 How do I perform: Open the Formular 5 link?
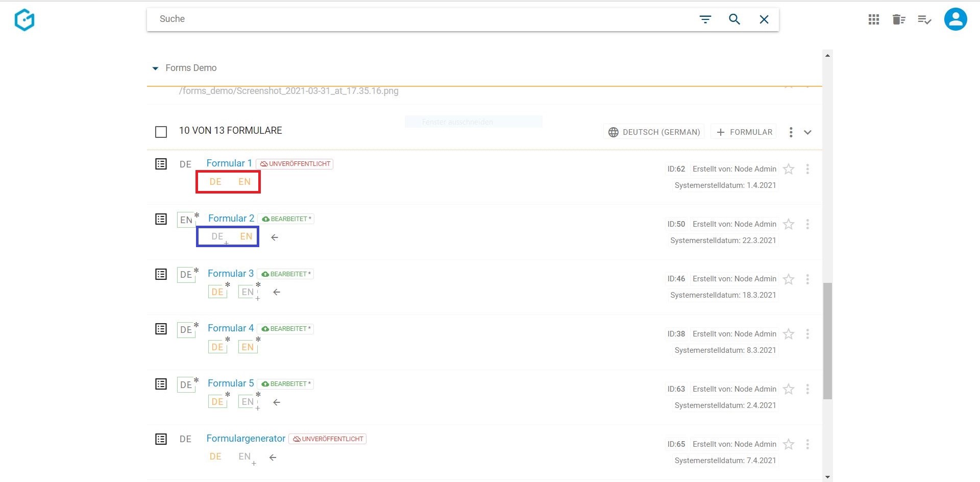[231, 383]
